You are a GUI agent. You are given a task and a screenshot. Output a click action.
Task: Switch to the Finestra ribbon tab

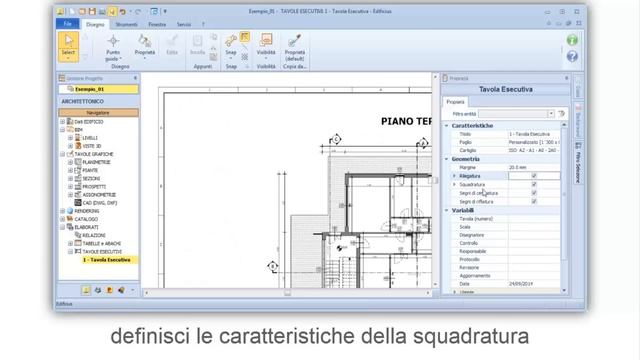click(157, 24)
